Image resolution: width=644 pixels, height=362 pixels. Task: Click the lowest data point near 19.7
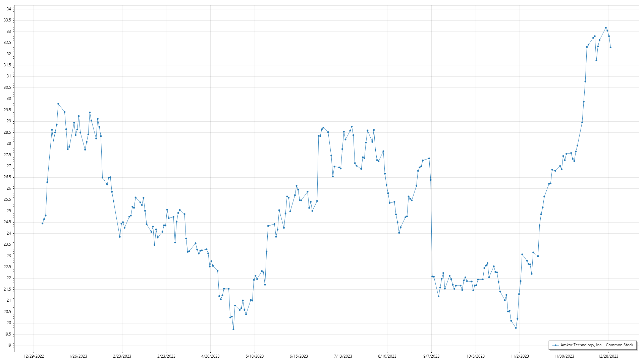click(233, 329)
